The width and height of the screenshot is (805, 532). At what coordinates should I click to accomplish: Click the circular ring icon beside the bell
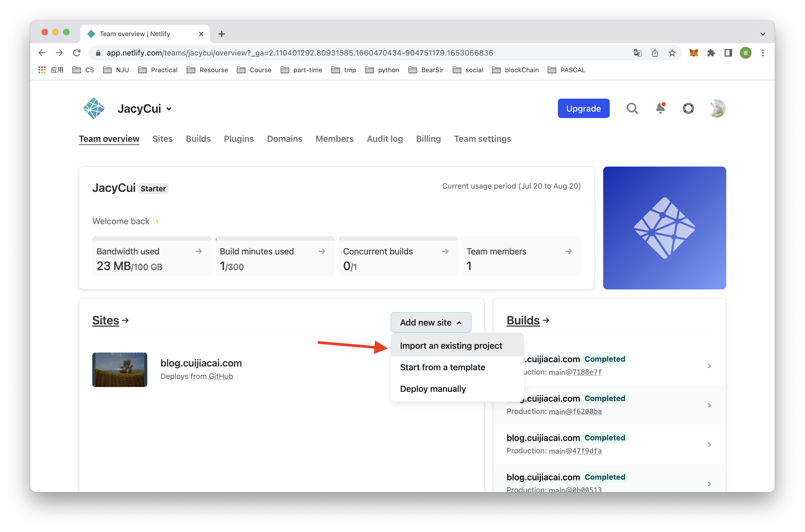click(688, 108)
